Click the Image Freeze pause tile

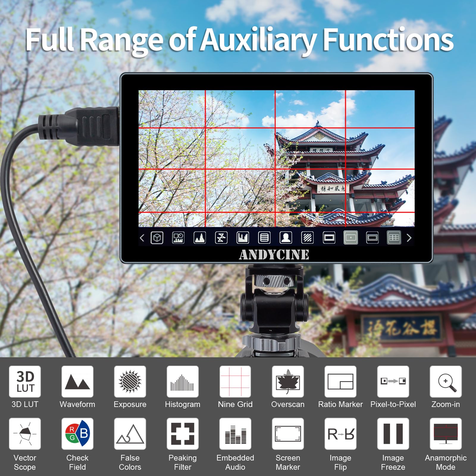coord(393,434)
